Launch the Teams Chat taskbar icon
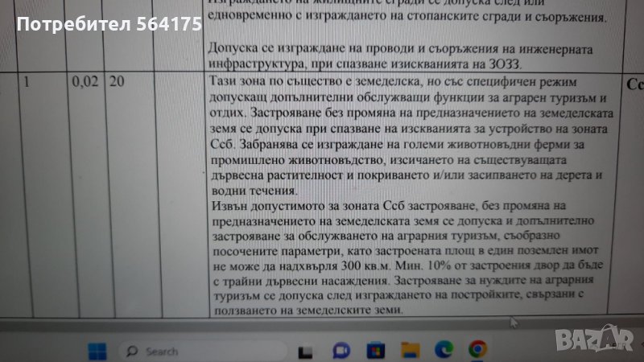 [x=340, y=351]
